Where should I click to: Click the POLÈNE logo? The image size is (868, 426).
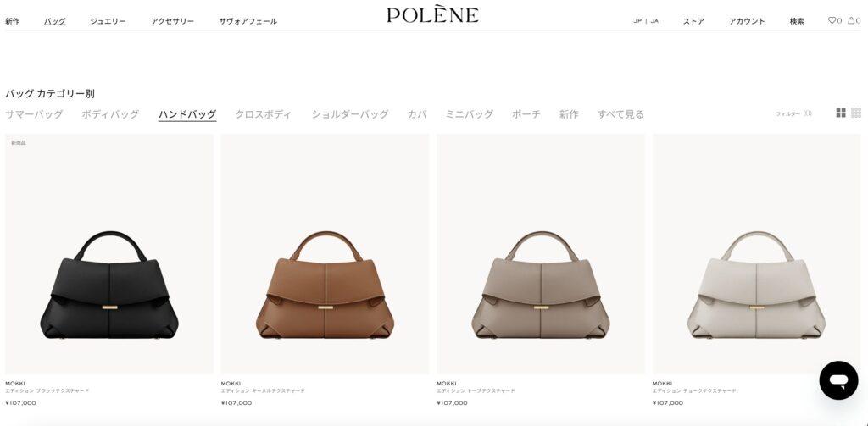click(432, 15)
